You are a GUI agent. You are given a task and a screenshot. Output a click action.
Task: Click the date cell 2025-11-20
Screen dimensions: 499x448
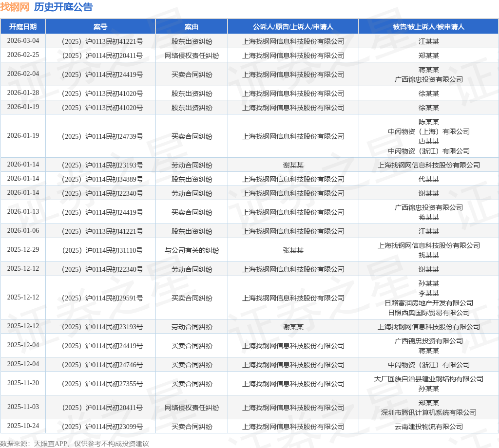[23, 383]
